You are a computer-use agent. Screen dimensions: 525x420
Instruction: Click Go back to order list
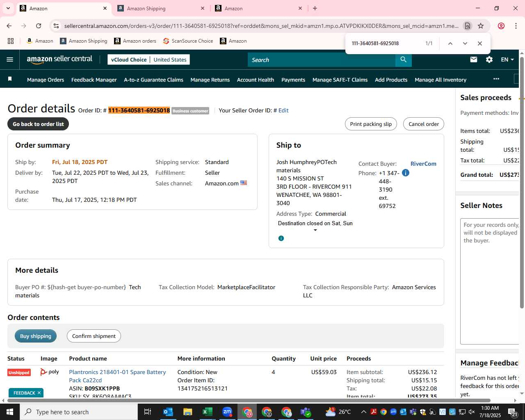[38, 124]
